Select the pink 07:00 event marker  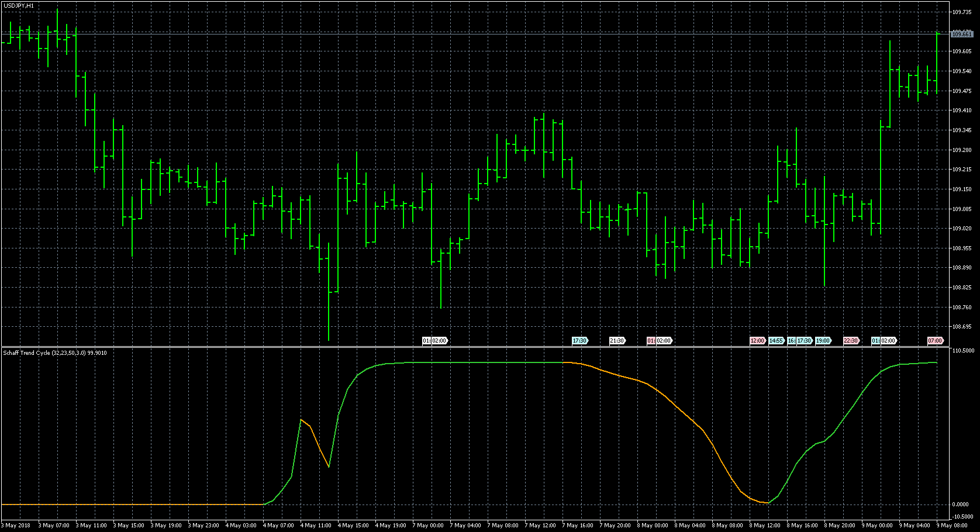[x=935, y=341]
